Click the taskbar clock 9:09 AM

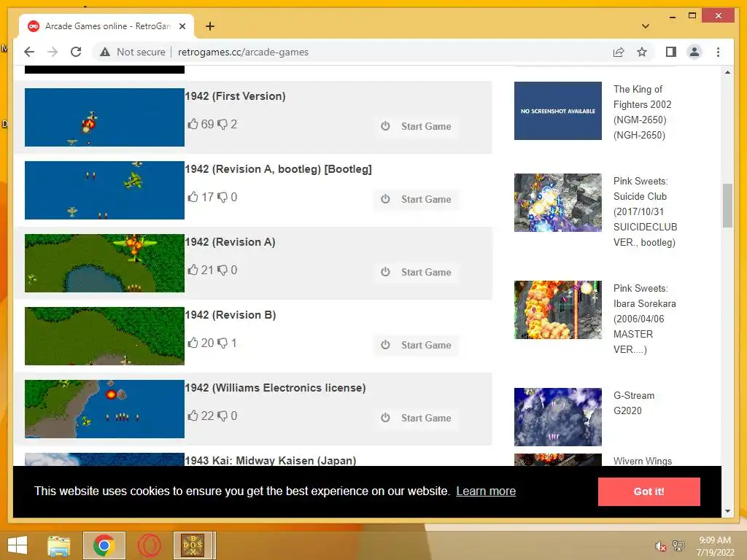click(x=715, y=540)
